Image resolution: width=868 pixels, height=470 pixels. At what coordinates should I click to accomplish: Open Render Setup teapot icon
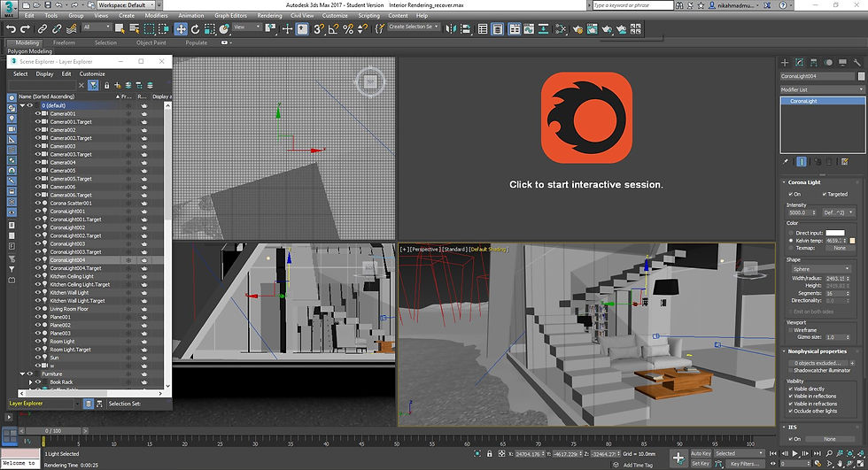tap(577, 28)
